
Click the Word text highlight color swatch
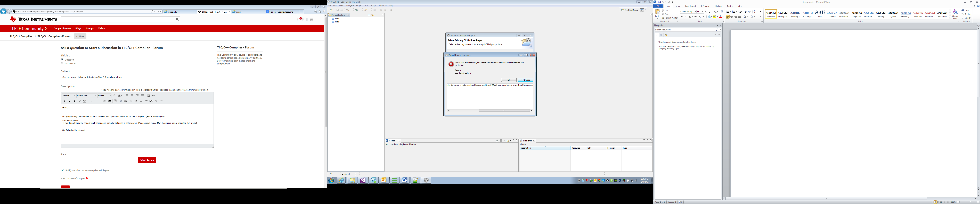point(714,17)
